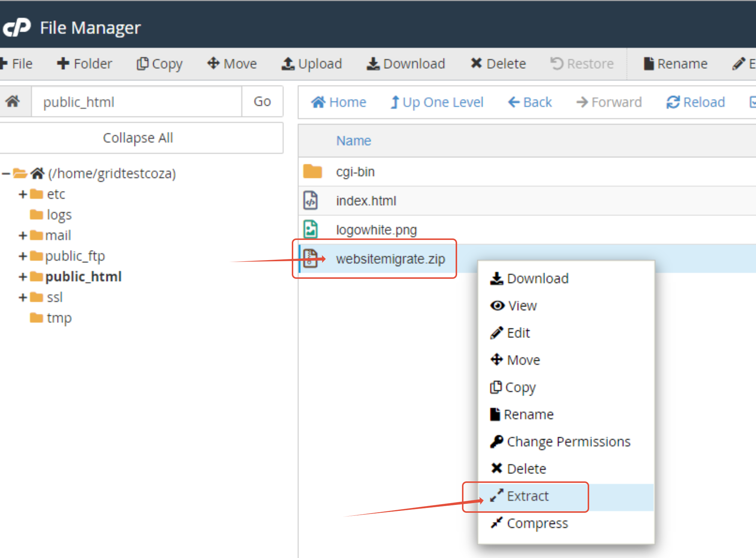Screen dimensions: 756x558
Task: Collapse the home root tree node
Action: (5, 173)
